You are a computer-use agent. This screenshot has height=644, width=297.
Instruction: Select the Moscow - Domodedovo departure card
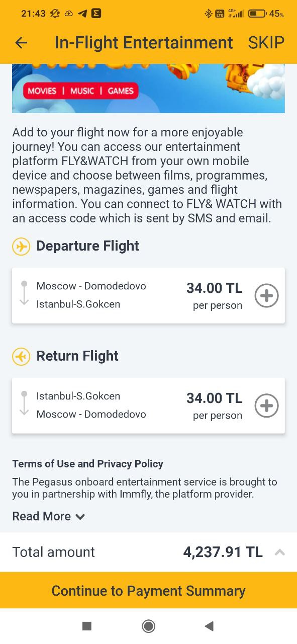[148, 295]
